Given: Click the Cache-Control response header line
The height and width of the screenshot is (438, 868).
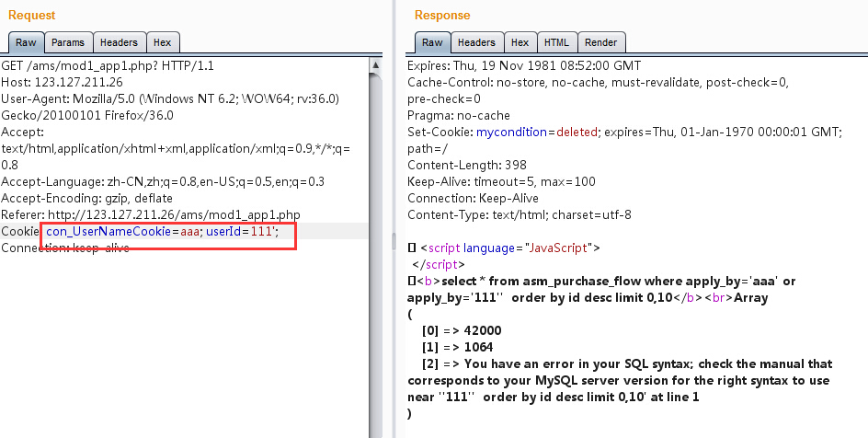Looking at the screenshot, I should click(x=599, y=91).
